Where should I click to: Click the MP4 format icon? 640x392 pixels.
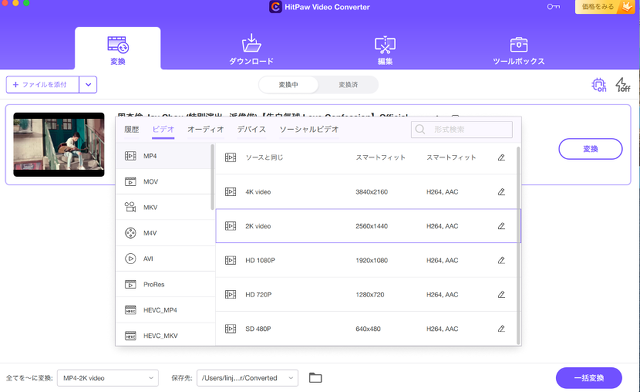coord(130,156)
